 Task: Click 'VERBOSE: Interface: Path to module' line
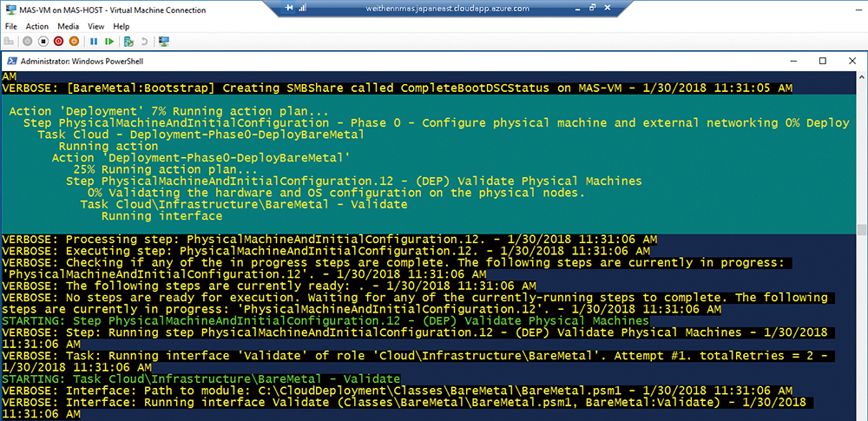tap(398, 391)
